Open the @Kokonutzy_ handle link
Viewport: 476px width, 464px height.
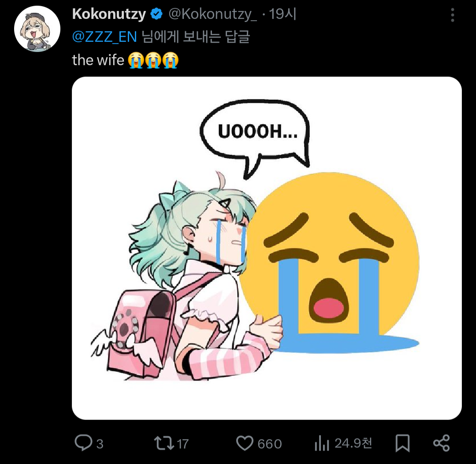coord(213,15)
